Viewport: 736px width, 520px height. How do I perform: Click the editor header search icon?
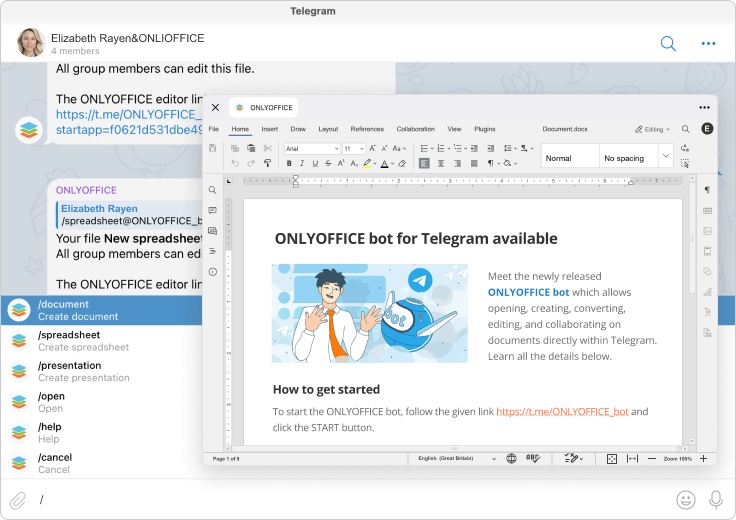click(x=686, y=129)
